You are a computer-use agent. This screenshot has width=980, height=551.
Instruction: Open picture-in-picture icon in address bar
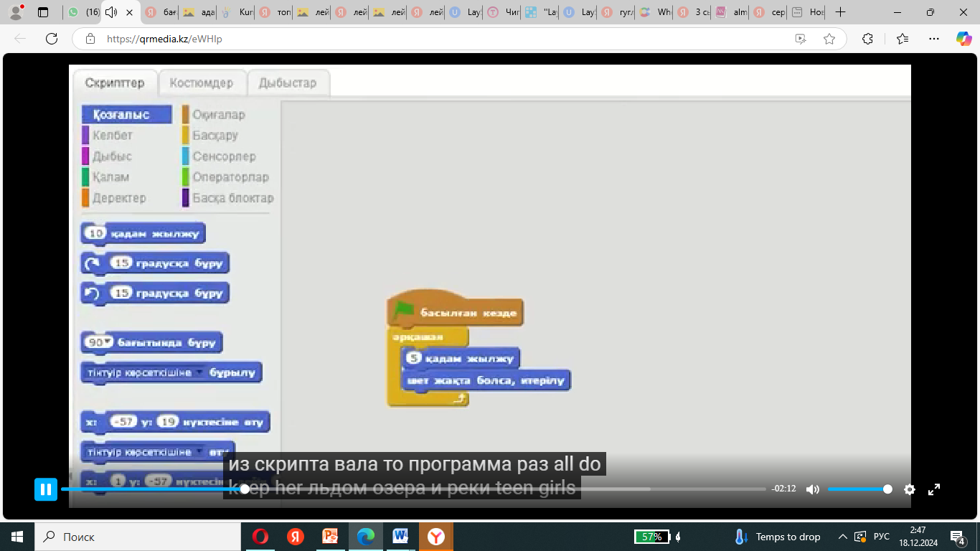[801, 39]
